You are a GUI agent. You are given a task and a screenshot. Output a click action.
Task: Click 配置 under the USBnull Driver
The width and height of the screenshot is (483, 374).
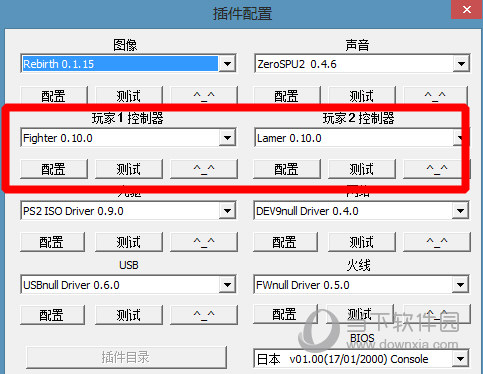point(52,315)
